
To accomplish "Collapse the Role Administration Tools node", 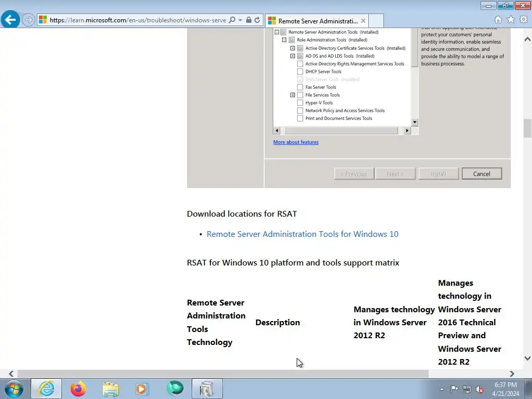I will [x=284, y=39].
